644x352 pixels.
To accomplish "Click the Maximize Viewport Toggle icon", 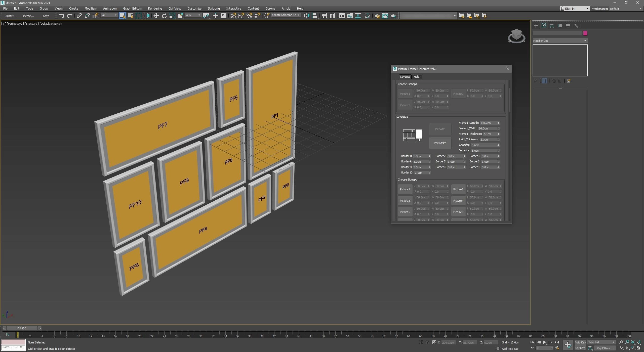I will click(x=638, y=348).
